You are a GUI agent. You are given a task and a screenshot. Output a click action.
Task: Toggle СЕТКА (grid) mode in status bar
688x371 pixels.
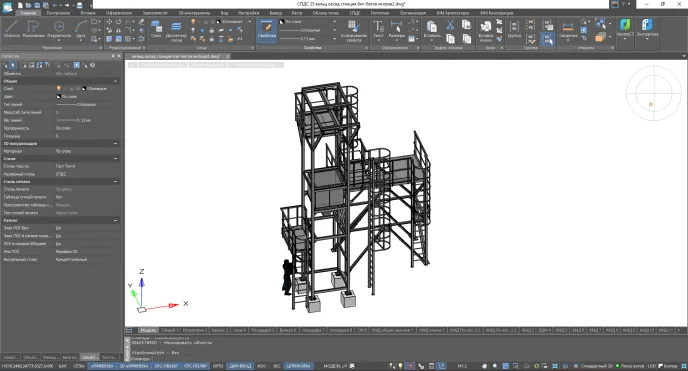click(79, 366)
